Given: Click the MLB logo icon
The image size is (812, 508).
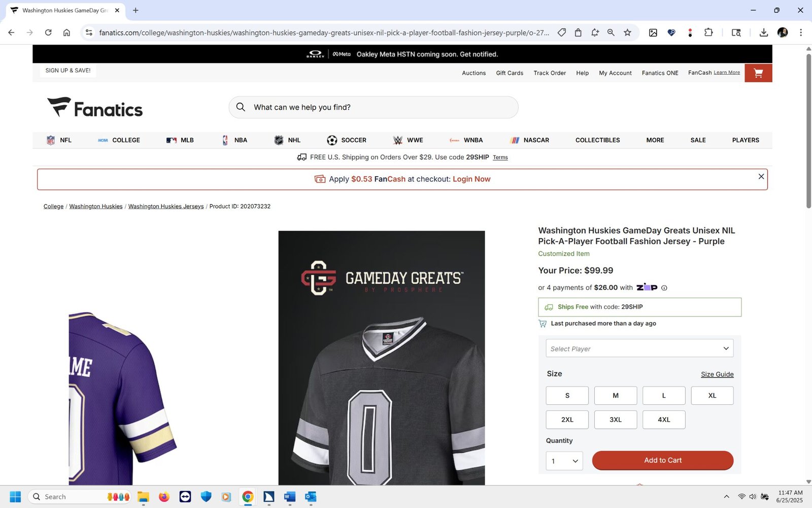Looking at the screenshot, I should [172, 140].
